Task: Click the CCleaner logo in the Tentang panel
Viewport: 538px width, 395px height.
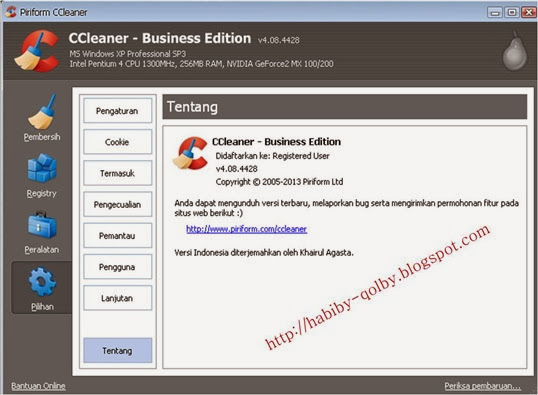Action: [190, 153]
